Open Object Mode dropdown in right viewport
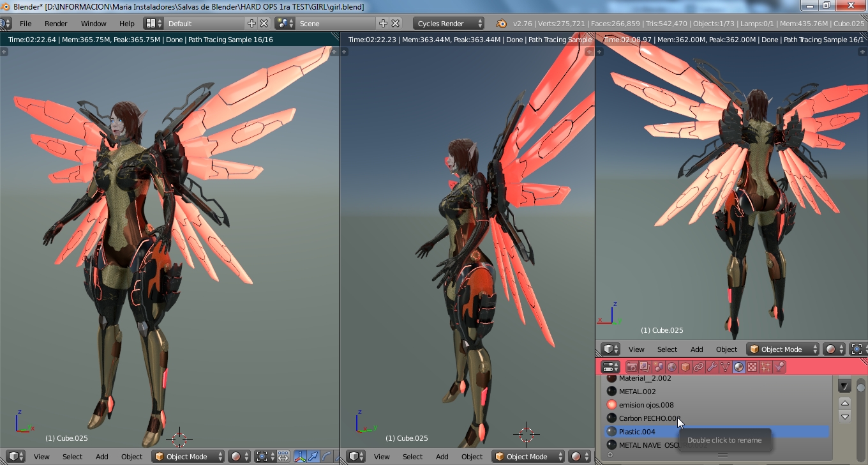Viewport: 868px width, 465px height. pos(783,349)
